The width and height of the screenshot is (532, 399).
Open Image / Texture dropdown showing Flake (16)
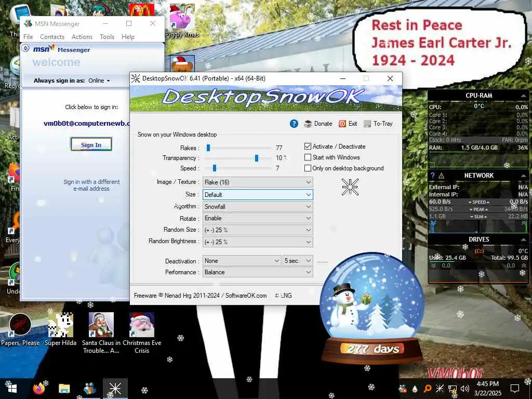(x=258, y=182)
